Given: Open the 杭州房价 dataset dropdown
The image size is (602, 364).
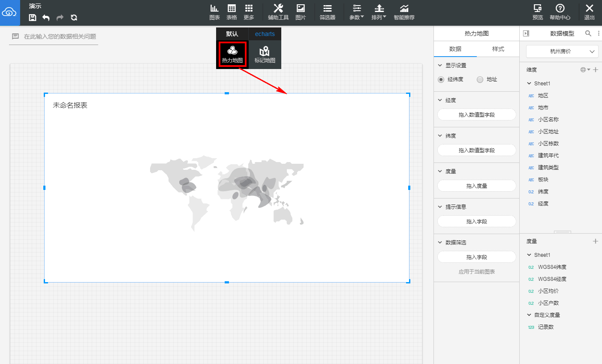Looking at the screenshot, I should (562, 51).
